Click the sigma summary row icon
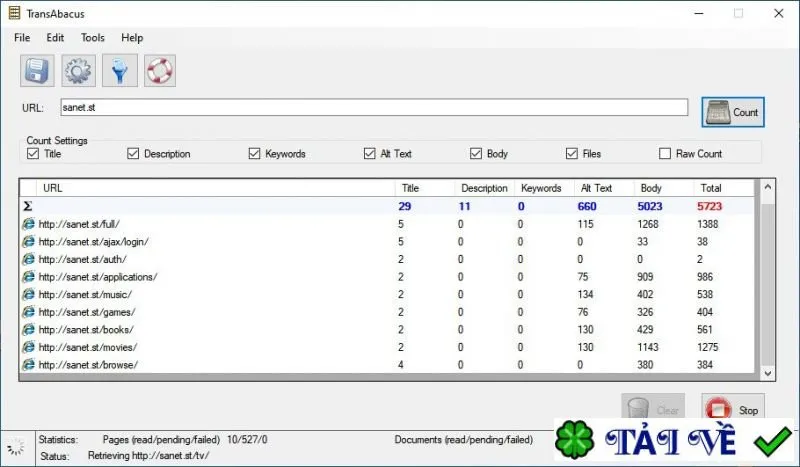This screenshot has height=467, width=800. pos(28,206)
